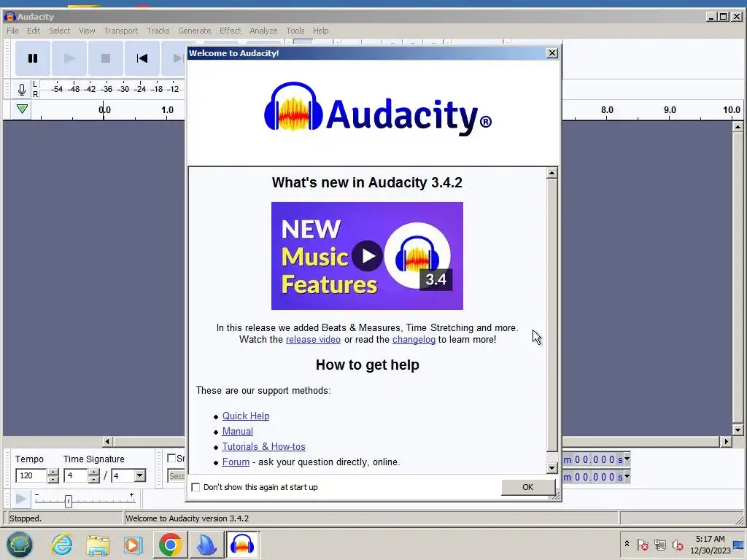Open the View menu
This screenshot has height=560, width=747.
click(x=87, y=31)
